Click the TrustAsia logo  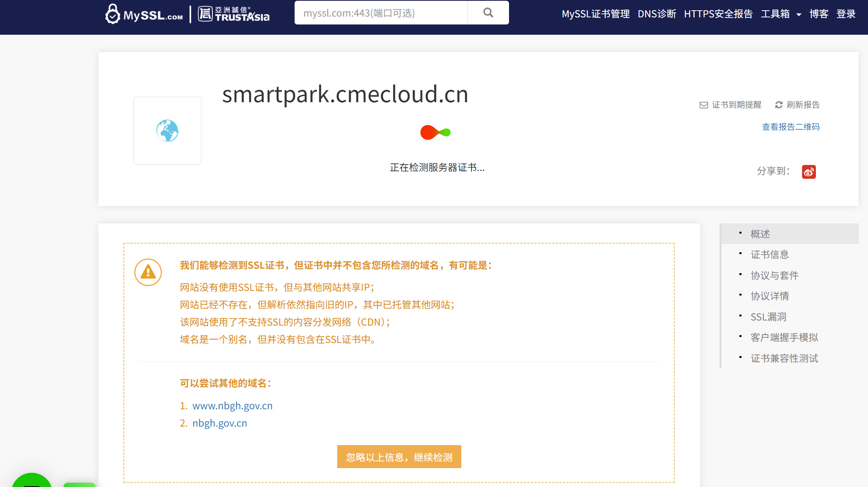[234, 14]
